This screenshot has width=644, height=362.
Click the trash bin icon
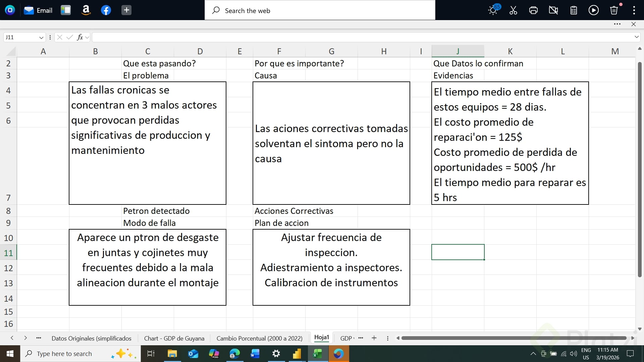(x=614, y=10)
